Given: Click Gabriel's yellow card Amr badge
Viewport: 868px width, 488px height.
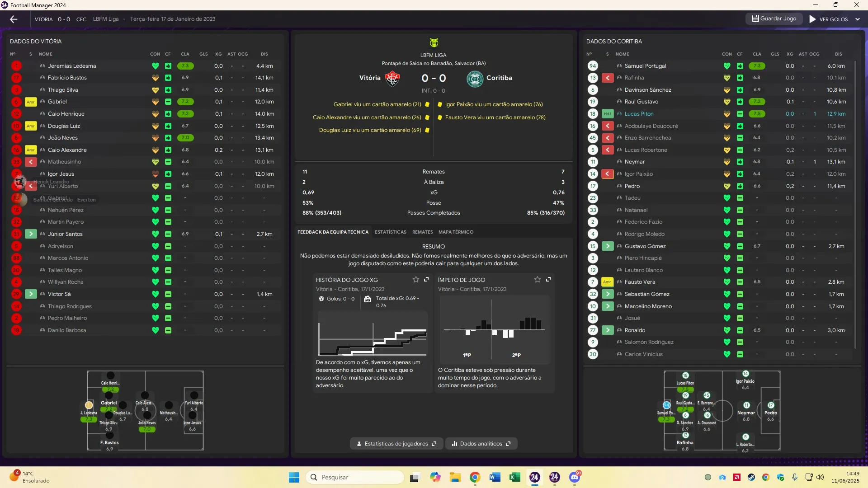Looking at the screenshot, I should pyautogui.click(x=31, y=102).
